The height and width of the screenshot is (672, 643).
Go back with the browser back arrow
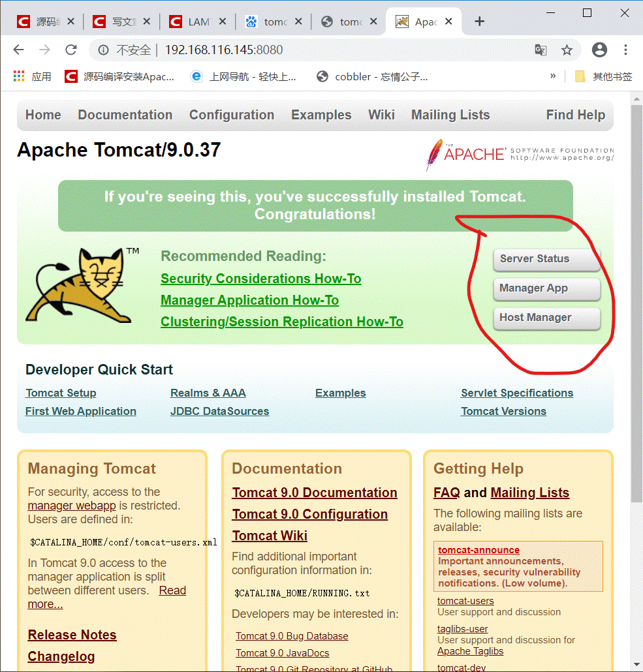click(x=19, y=50)
